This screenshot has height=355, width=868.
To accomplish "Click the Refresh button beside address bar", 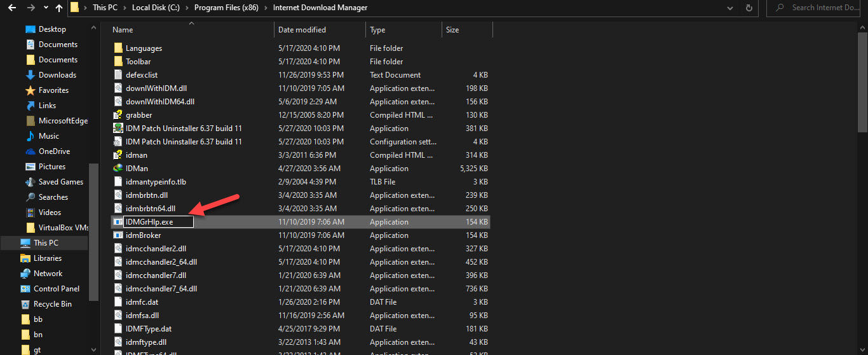I will (x=749, y=8).
